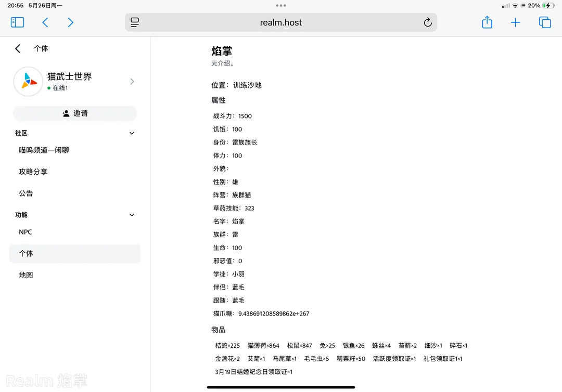
Task: Open page settings icon in address bar
Action: tap(135, 22)
